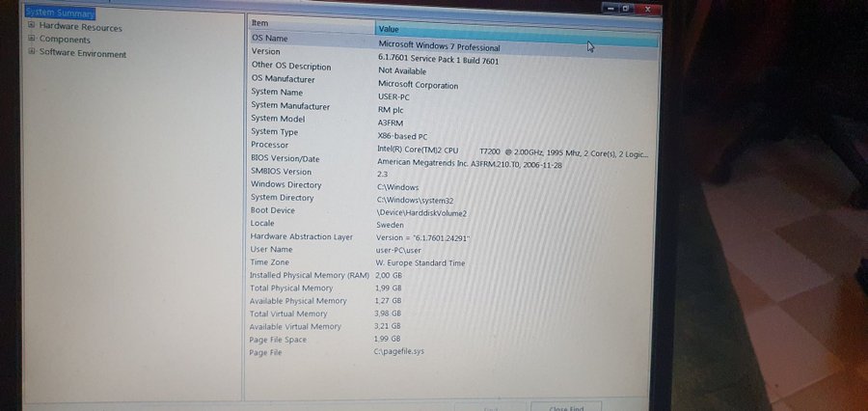Click the Close Find button
This screenshot has width=868, height=411.
566,408
